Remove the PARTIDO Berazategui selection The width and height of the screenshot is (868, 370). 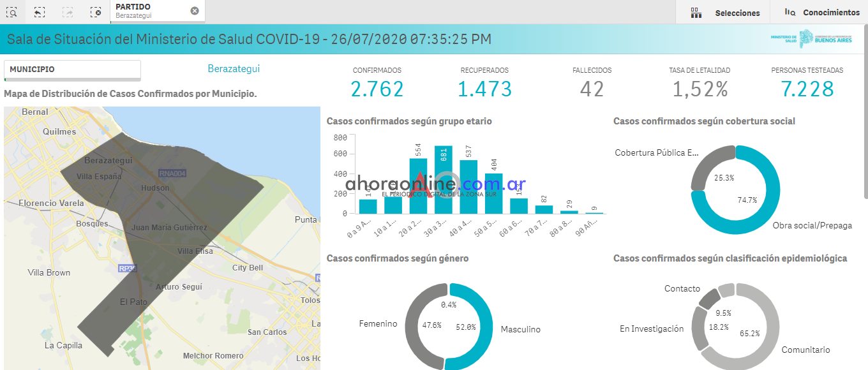[x=195, y=11]
